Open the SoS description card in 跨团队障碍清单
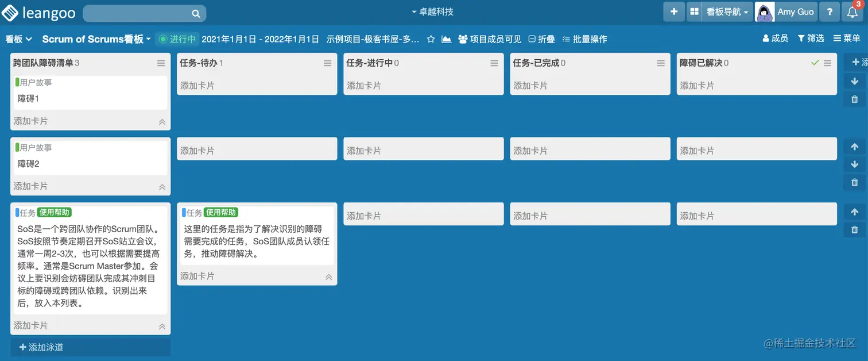Screen dimensions: 868x361 (90, 259)
